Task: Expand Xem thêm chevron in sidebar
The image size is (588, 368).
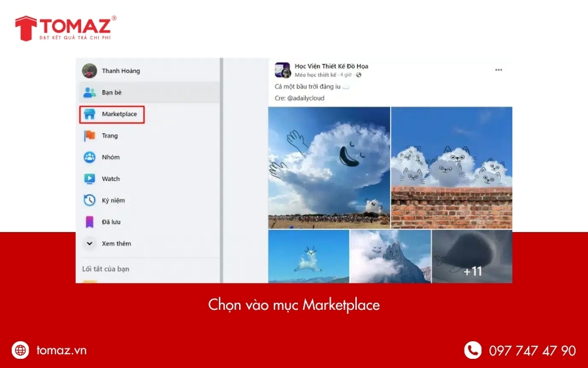Action: [90, 244]
